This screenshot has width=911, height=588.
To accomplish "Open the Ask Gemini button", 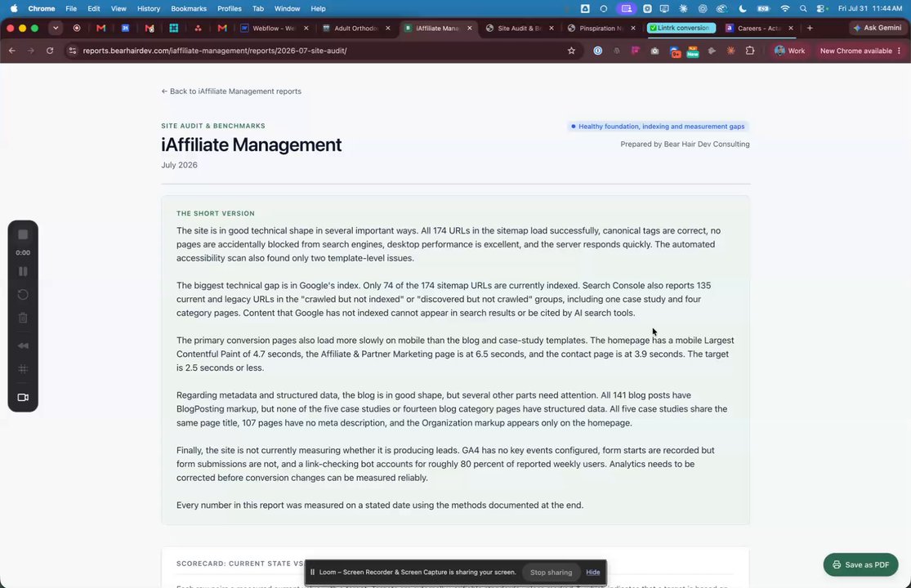I will tap(877, 28).
